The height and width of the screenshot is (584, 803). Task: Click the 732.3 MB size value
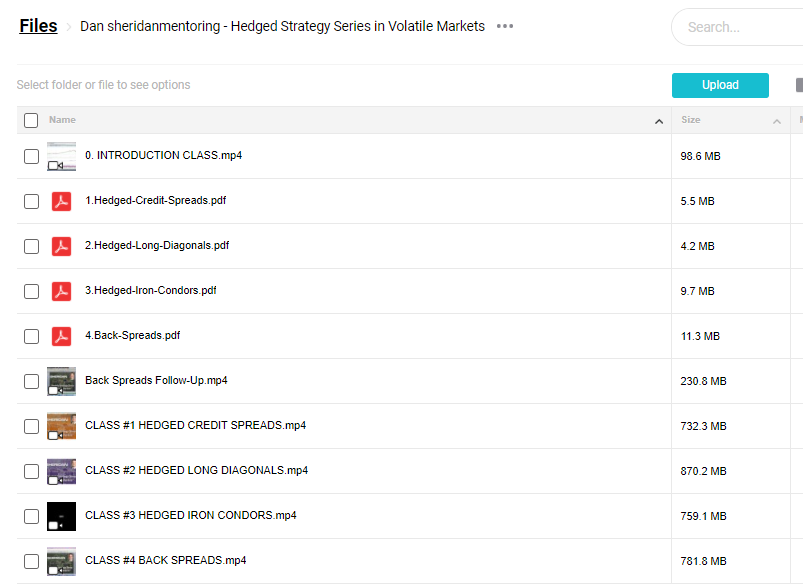pyautogui.click(x=703, y=426)
